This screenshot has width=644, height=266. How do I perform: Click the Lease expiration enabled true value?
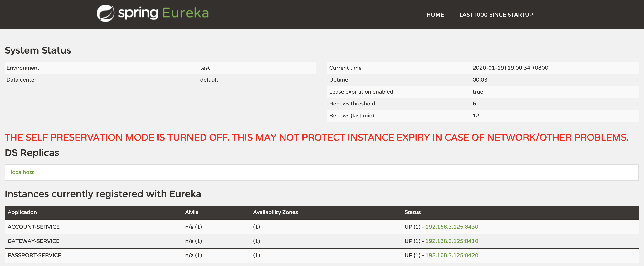point(477,92)
